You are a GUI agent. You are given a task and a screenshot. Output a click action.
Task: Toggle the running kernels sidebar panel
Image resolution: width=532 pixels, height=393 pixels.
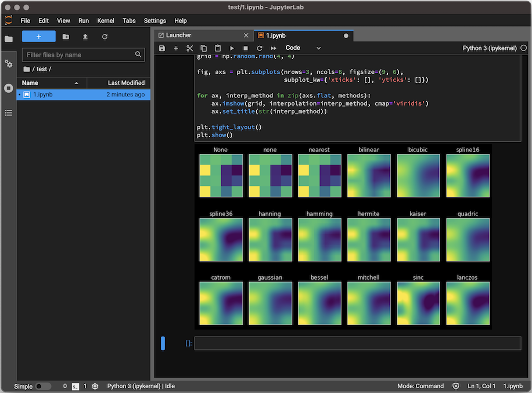coord(8,88)
